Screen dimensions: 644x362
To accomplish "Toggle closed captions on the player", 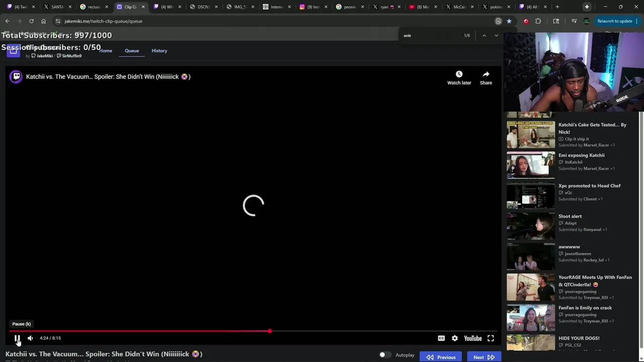I will [441, 338].
